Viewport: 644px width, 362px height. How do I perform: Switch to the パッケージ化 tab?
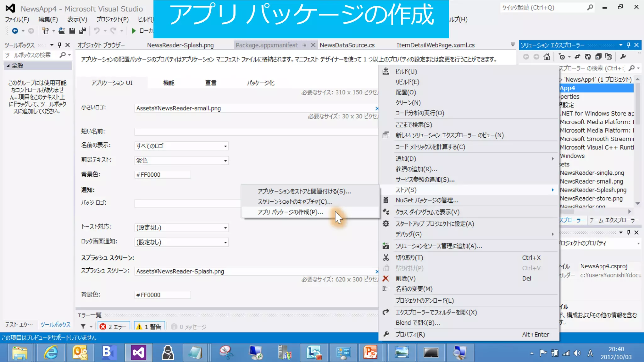[x=260, y=83]
